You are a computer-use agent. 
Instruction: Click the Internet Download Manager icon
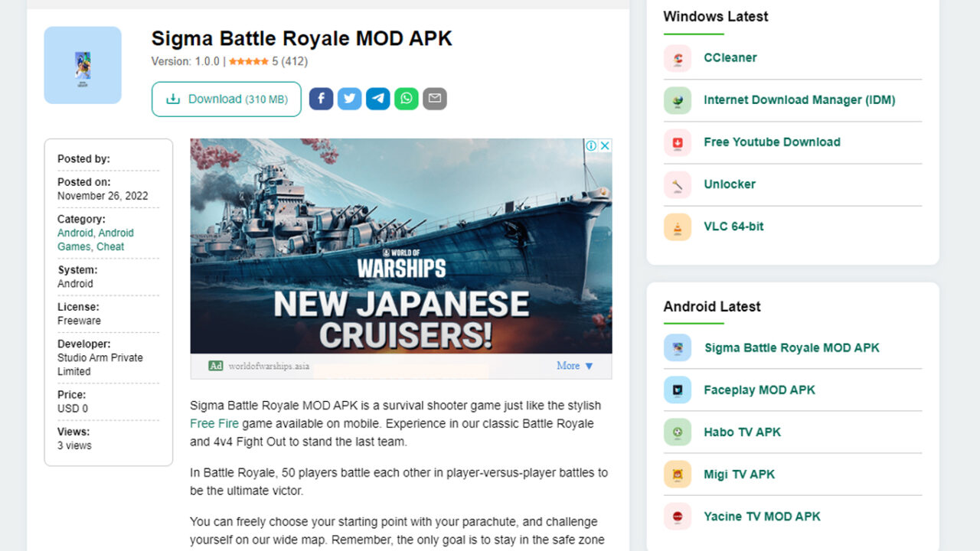(678, 100)
